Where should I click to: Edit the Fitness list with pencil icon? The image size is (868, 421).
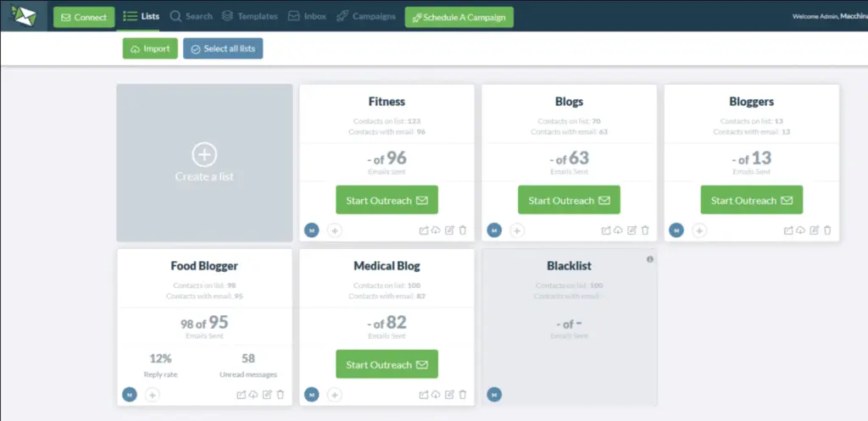coord(449,230)
